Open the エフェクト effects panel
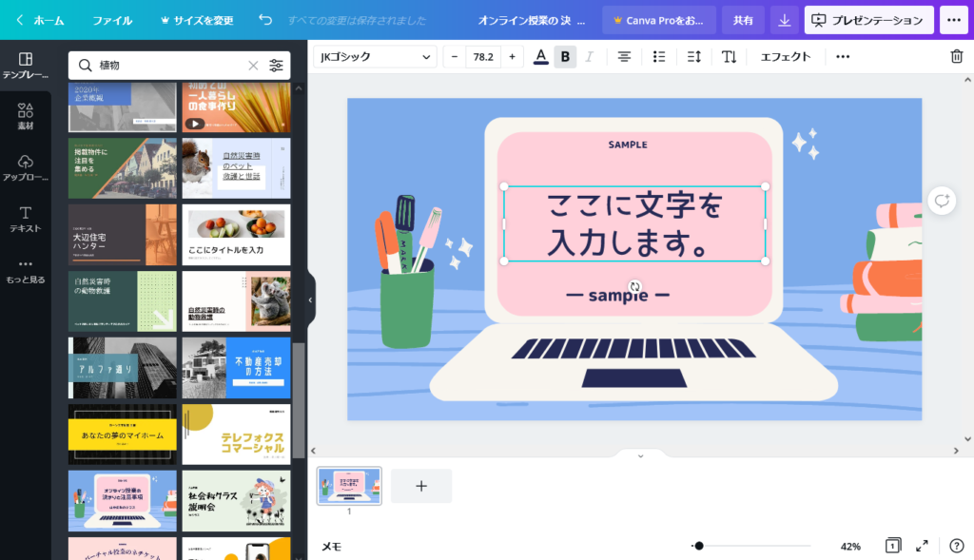974x560 pixels. coord(786,56)
